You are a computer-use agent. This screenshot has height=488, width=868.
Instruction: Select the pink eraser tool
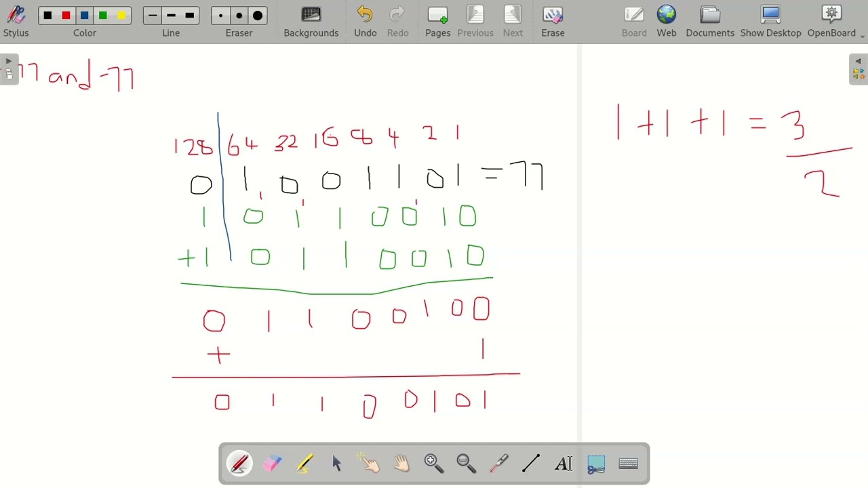[x=273, y=464]
